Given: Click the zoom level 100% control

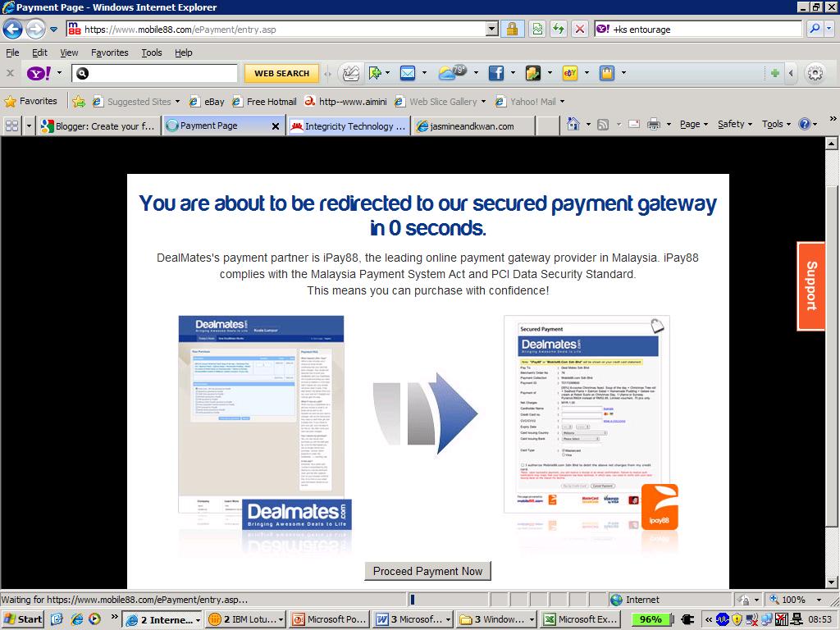Looking at the screenshot, I should 796,600.
